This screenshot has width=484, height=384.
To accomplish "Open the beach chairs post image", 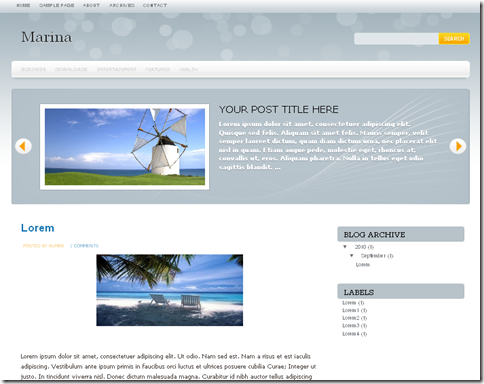I will pyautogui.click(x=170, y=290).
